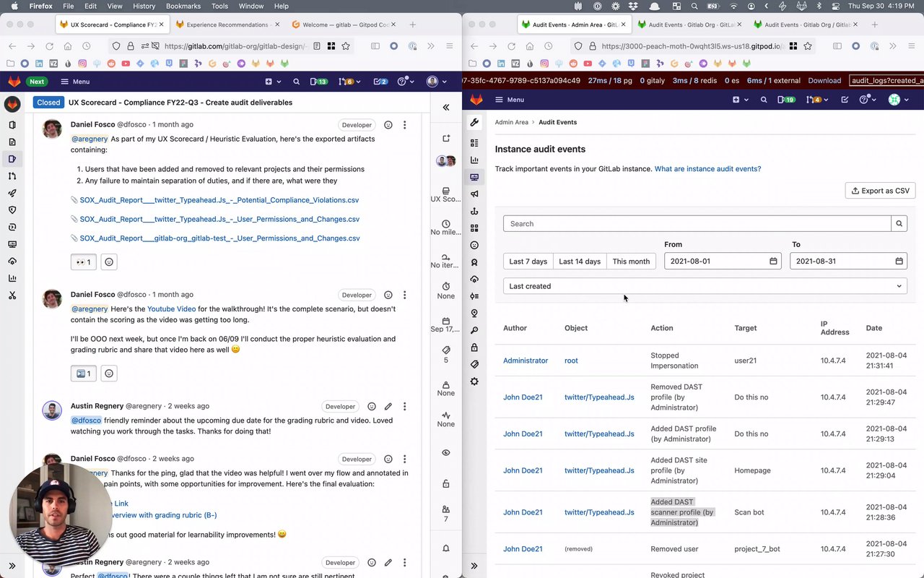Open the tag Labels icon in admin sidebar
This screenshot has width=924, height=578.
(474, 364)
